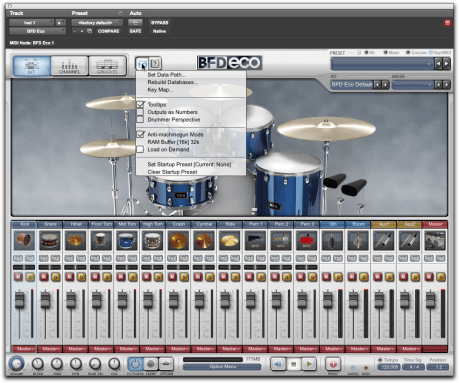The height and width of the screenshot is (383, 459).
Task: Toggle the Tooltips checkbox
Action: 140,105
